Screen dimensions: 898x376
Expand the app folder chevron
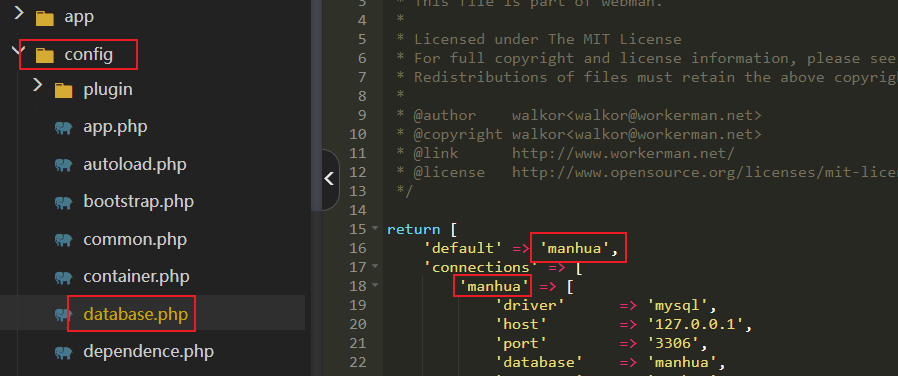tap(19, 12)
